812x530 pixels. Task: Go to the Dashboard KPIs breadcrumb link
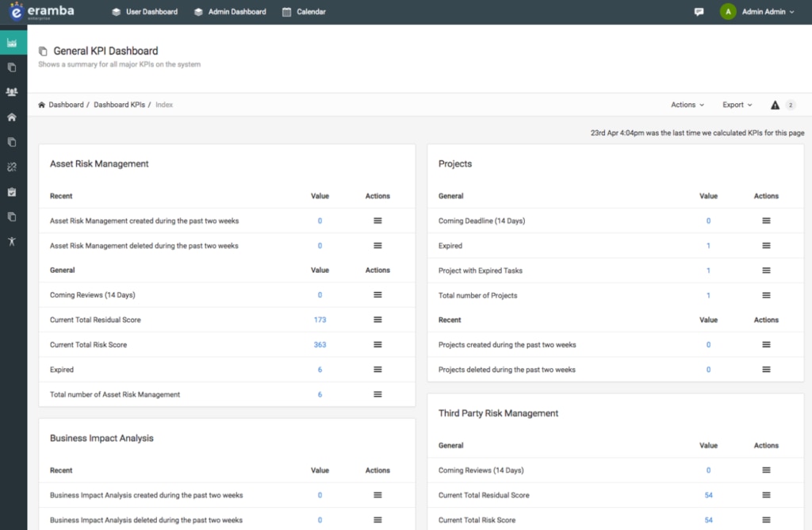pyautogui.click(x=119, y=105)
